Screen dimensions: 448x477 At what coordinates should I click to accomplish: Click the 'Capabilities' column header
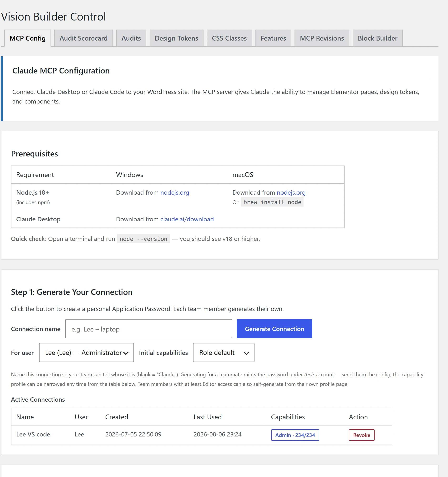tap(288, 417)
